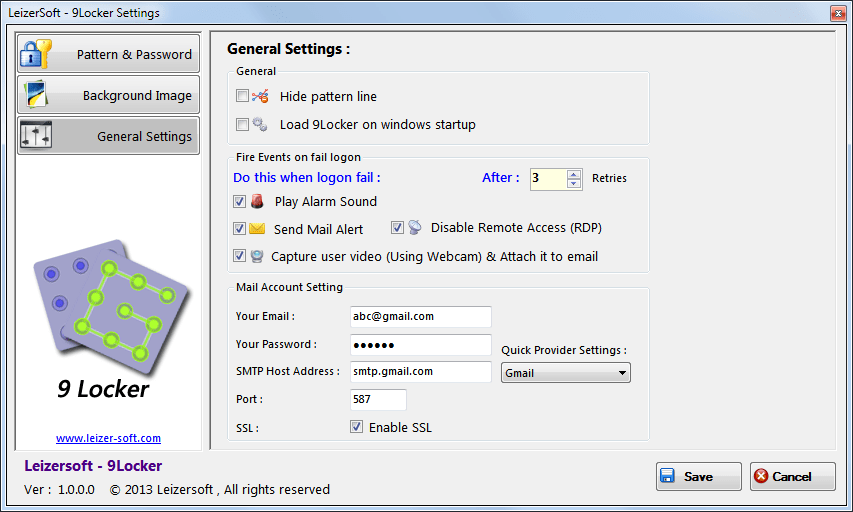Check Load 9Locker on windows startup
853x512 pixels.
click(x=241, y=125)
